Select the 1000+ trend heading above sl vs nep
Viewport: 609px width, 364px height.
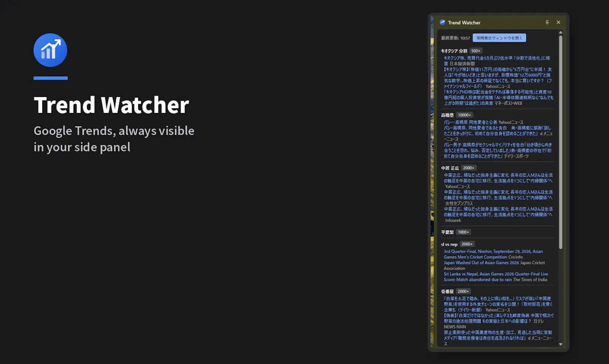[447, 232]
